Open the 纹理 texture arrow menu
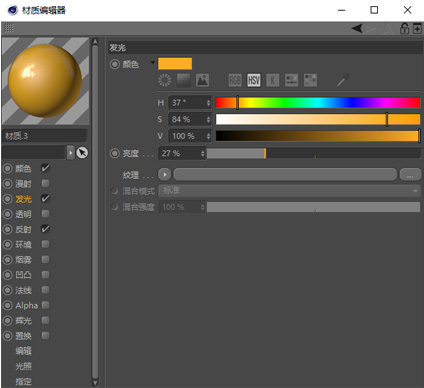The height and width of the screenshot is (388, 424). coord(164,174)
